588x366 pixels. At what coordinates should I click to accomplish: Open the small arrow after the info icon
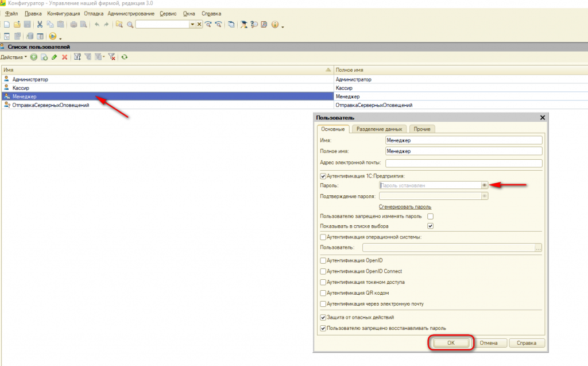[283, 26]
